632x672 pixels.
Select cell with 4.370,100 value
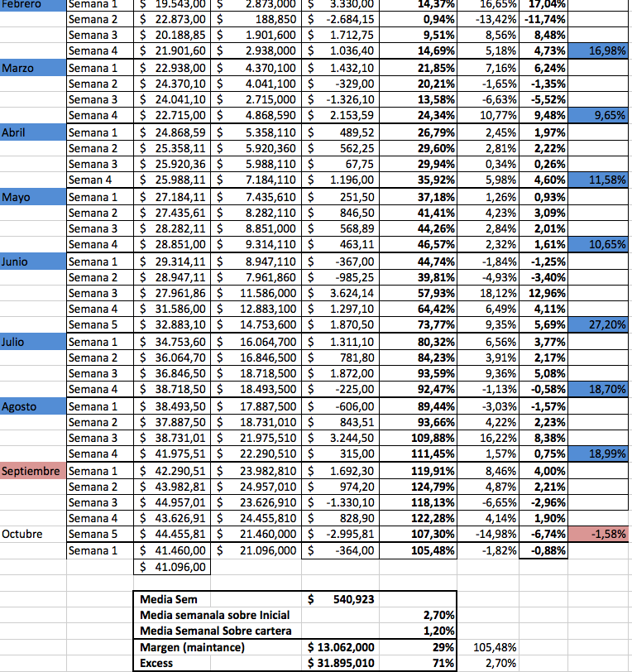pyautogui.click(x=256, y=68)
